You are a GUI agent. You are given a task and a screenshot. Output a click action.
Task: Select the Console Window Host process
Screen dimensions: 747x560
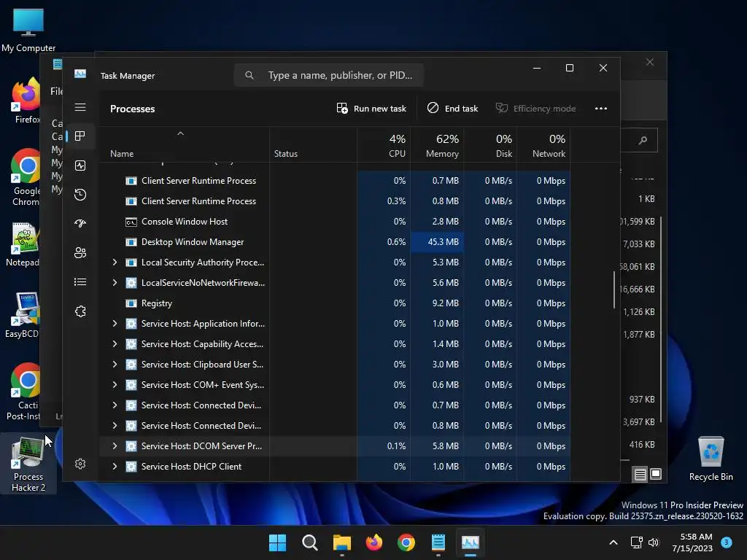point(336,222)
